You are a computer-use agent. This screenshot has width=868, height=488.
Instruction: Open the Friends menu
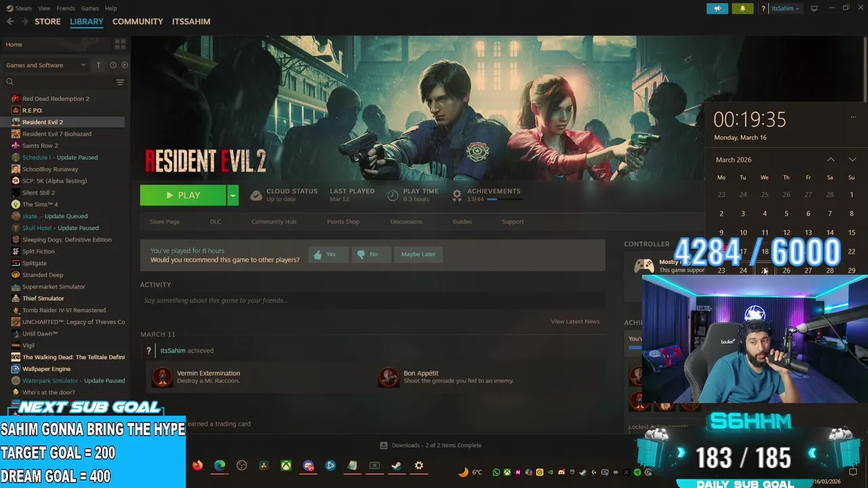tap(66, 8)
